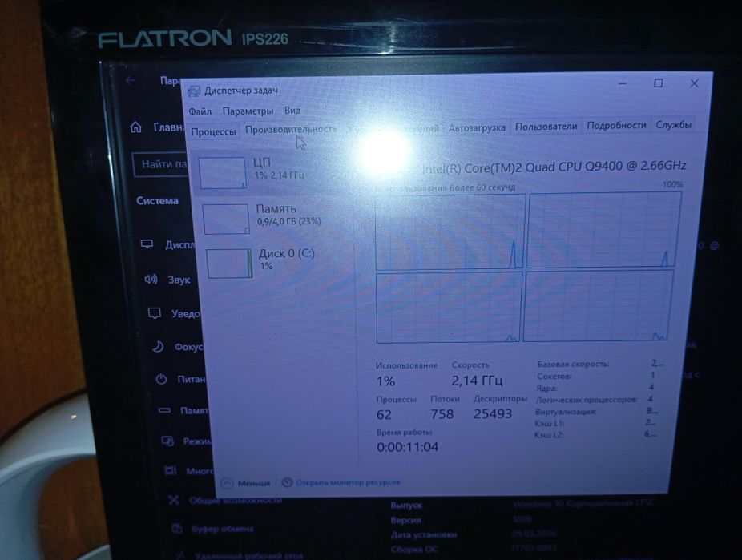Switch to the Автозагрузка tab
742x560 pixels.
[477, 127]
